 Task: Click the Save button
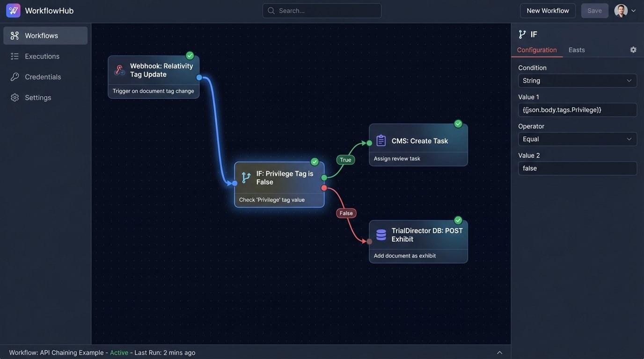click(x=594, y=11)
